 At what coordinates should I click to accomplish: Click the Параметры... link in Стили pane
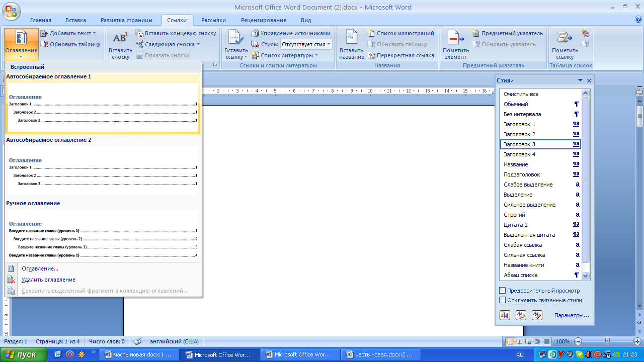572,315
